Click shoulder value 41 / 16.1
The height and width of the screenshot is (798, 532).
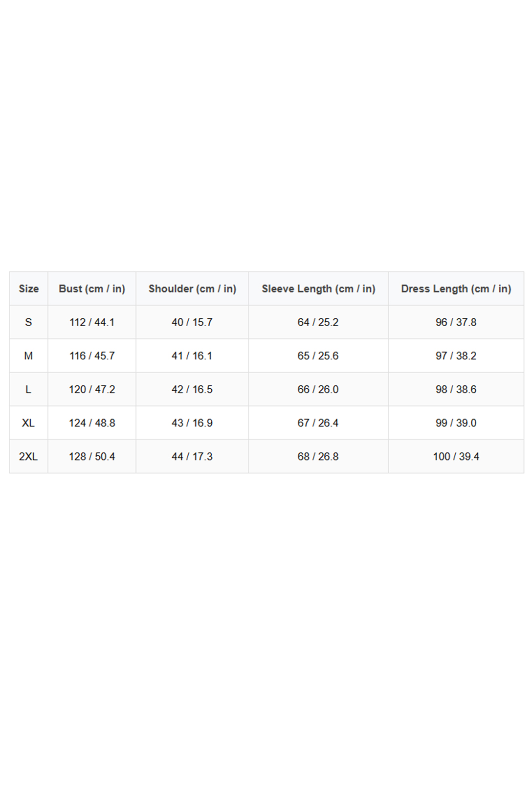click(192, 355)
